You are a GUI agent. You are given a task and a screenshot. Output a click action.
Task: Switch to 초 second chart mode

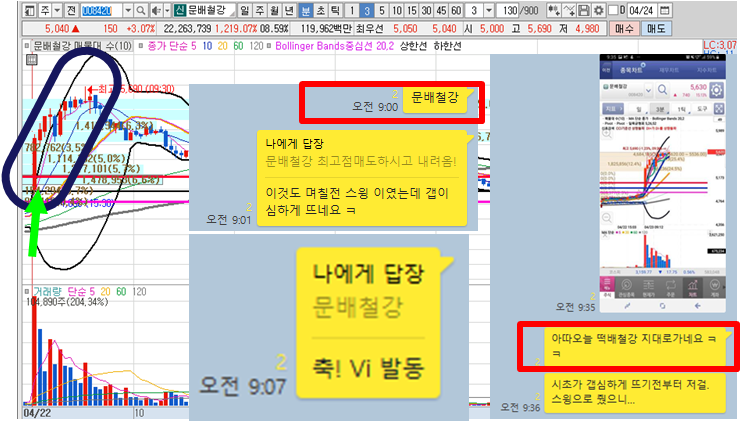(x=320, y=10)
